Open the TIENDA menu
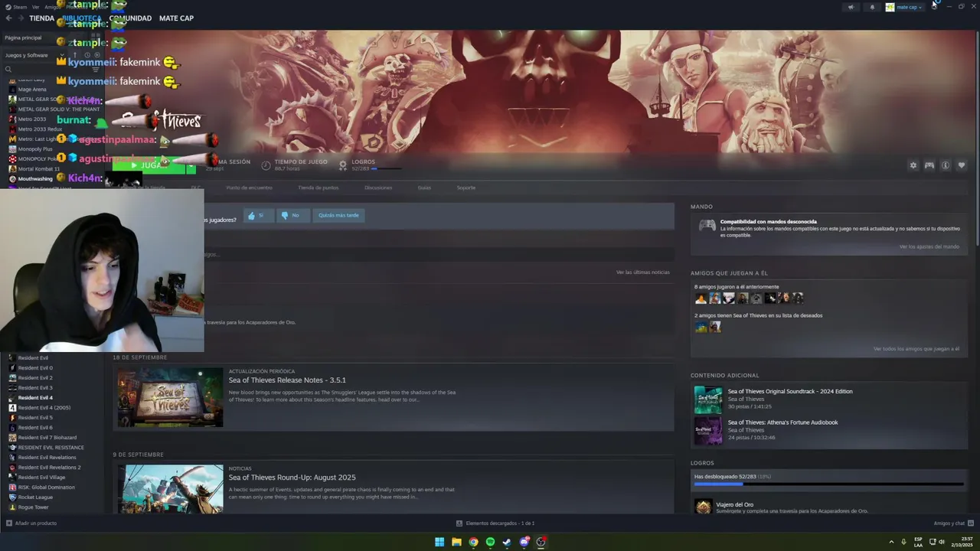 [x=41, y=18]
